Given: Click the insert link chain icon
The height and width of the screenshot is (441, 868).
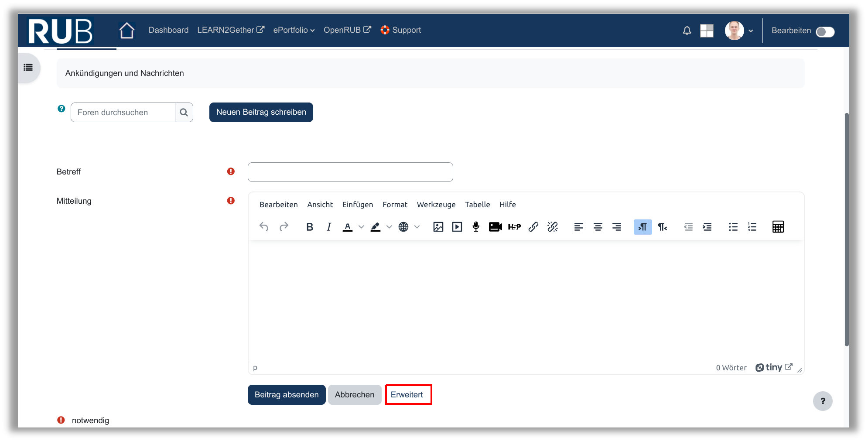Looking at the screenshot, I should click(533, 227).
